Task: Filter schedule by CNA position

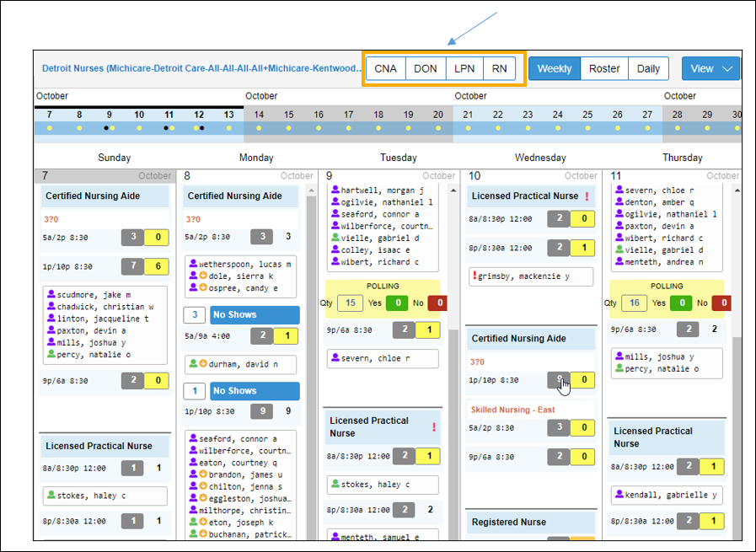Action: tap(386, 68)
